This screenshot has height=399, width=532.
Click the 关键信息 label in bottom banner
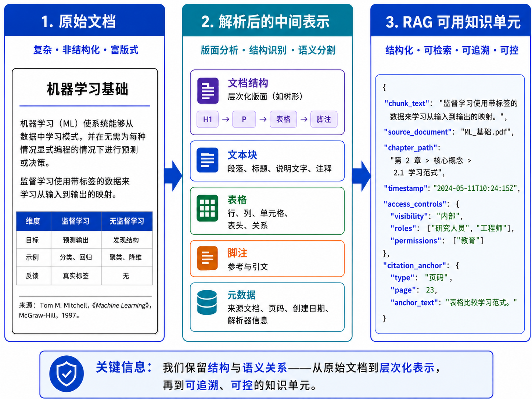coord(124,367)
